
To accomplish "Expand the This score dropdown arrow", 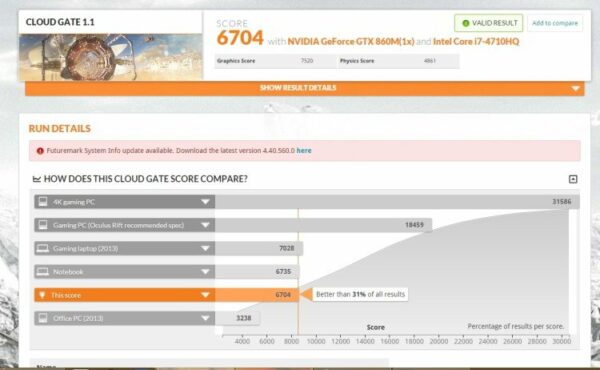I will [205, 295].
